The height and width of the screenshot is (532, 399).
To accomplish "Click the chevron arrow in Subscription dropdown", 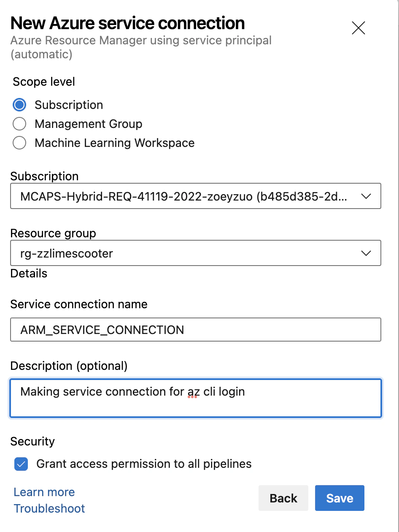I will click(366, 196).
